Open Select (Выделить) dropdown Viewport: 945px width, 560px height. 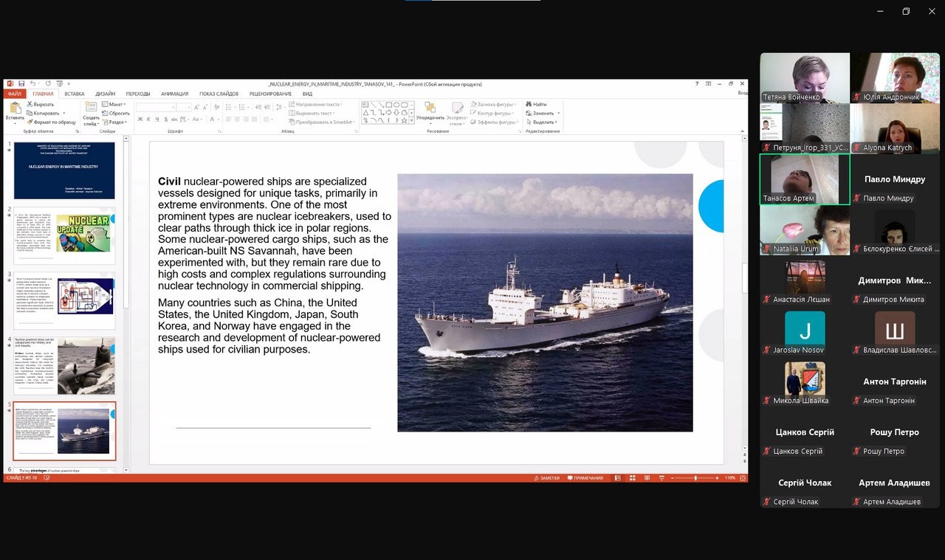click(x=541, y=122)
